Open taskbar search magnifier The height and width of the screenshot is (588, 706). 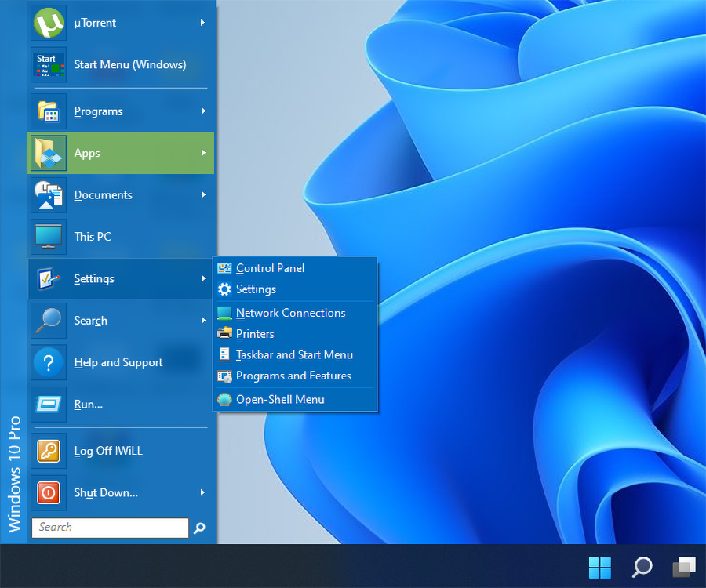click(641, 567)
